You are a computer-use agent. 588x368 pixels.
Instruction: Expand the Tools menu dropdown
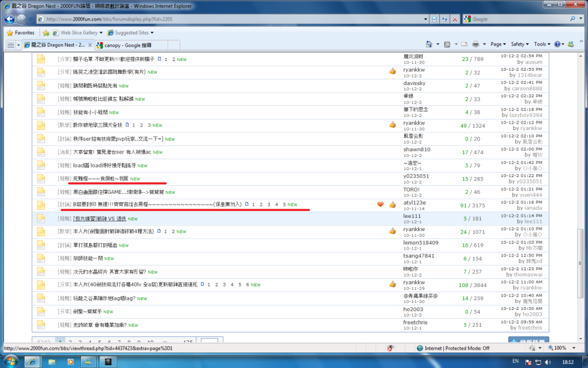(x=542, y=44)
